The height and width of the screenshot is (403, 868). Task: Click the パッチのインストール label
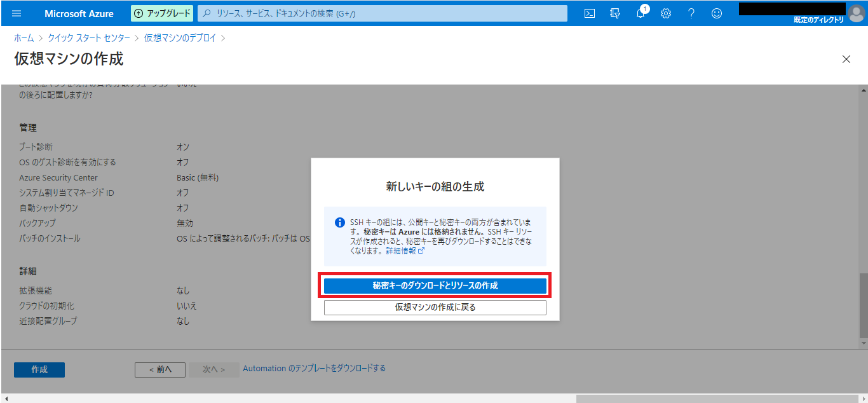coord(50,238)
